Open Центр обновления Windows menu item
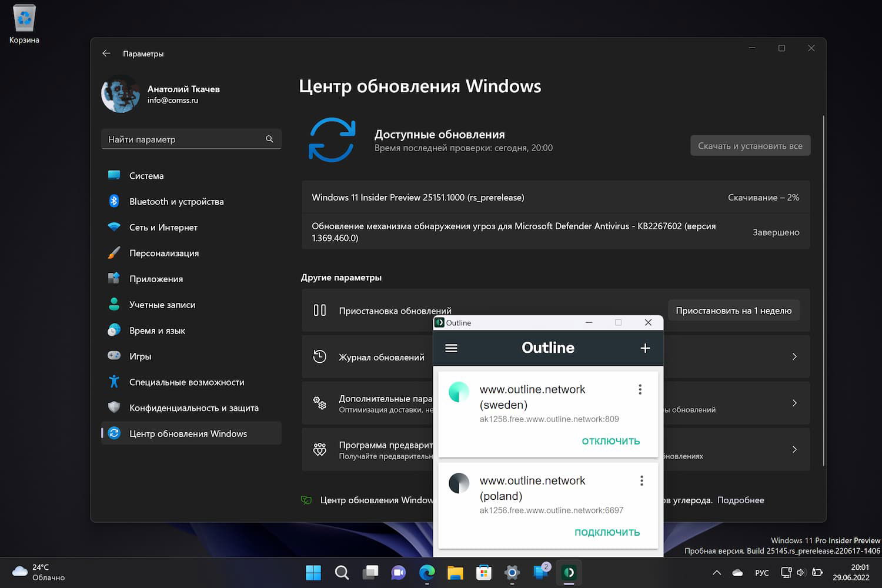The width and height of the screenshot is (882, 588). tap(188, 433)
